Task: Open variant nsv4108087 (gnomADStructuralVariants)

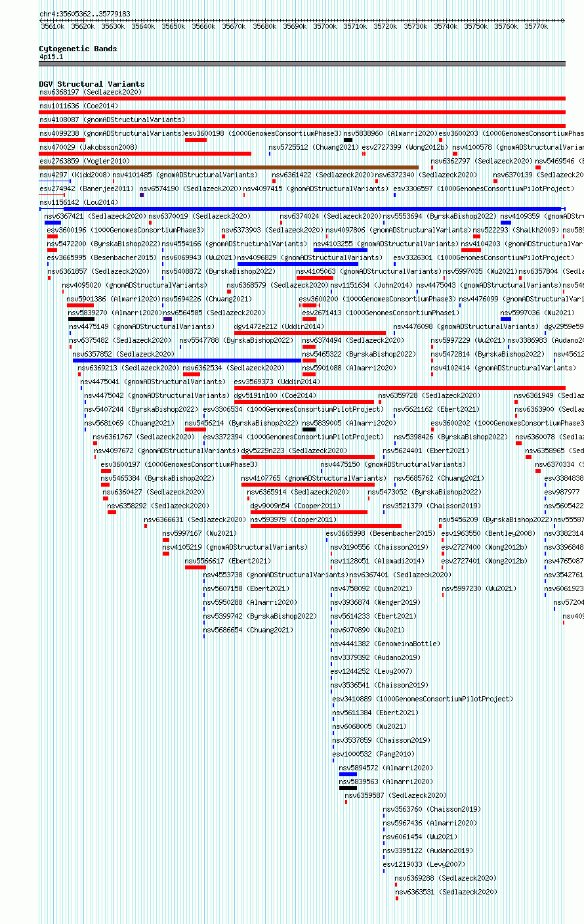Action: coord(112,120)
